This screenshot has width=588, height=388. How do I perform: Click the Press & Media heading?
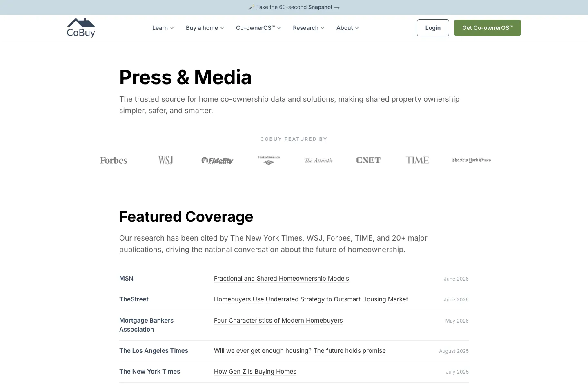click(185, 77)
